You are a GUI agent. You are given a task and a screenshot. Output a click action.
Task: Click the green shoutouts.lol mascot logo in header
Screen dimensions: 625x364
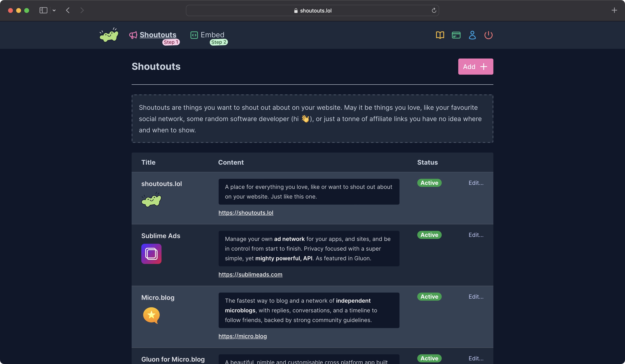(x=109, y=35)
